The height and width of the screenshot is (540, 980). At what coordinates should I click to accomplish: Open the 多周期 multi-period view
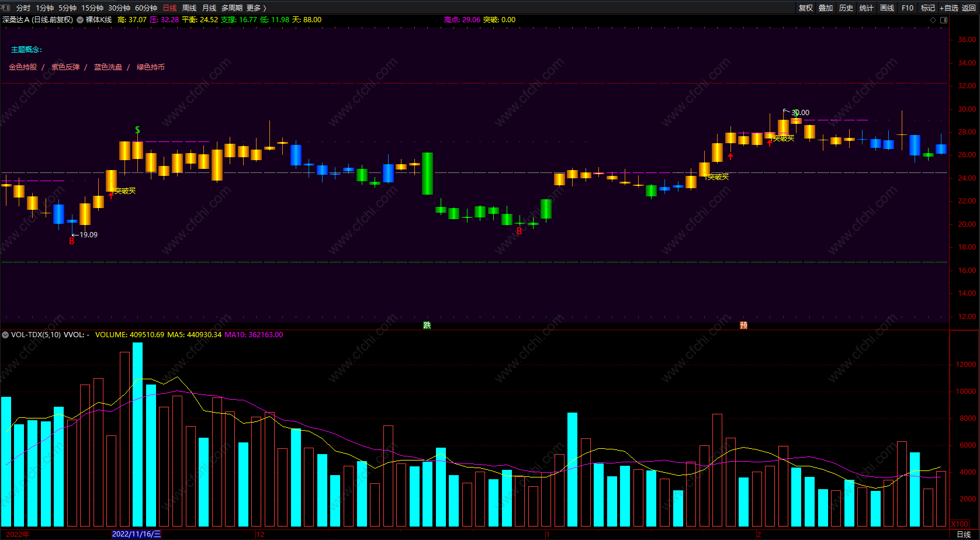(x=231, y=8)
